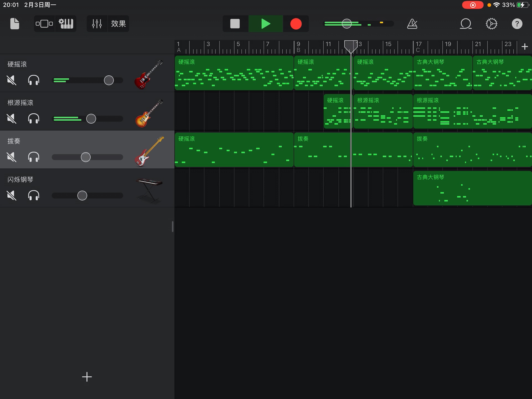Mute the 闪烁钢琴 track
The image size is (532, 399).
(x=12, y=196)
